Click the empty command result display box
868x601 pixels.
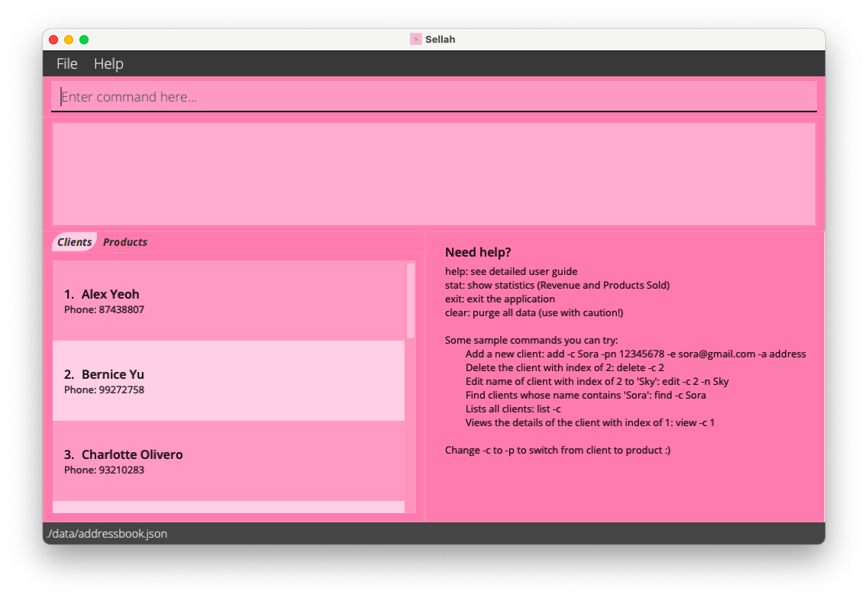[434, 174]
